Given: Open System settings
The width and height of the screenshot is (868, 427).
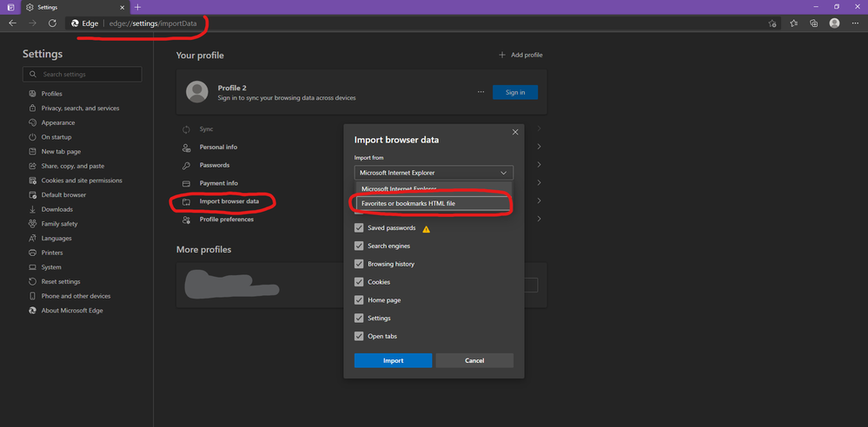Looking at the screenshot, I should coord(51,267).
